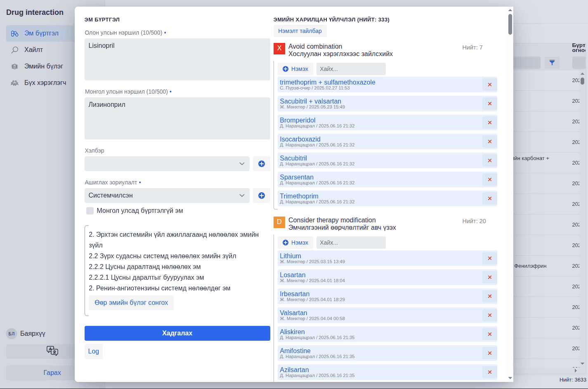Click plus icon beside Хэлбэр dropdown
The image size is (588, 389).
(x=261, y=164)
